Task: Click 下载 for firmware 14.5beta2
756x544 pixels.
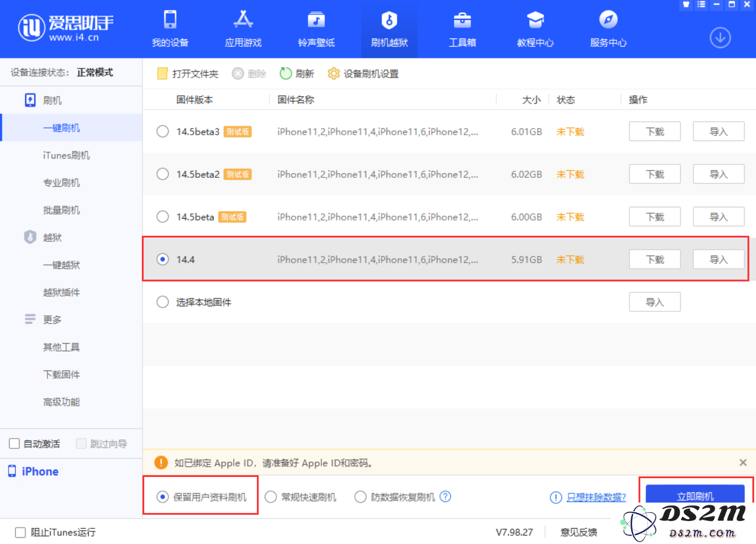Action: [654, 174]
